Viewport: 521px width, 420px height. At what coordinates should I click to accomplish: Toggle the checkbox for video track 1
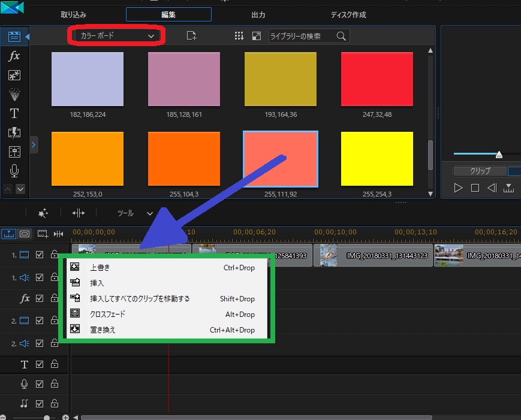point(40,255)
